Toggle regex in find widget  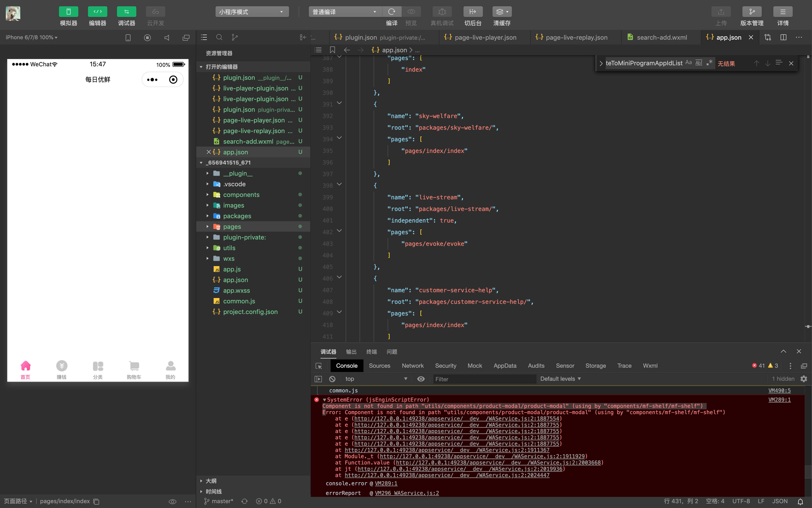(709, 62)
